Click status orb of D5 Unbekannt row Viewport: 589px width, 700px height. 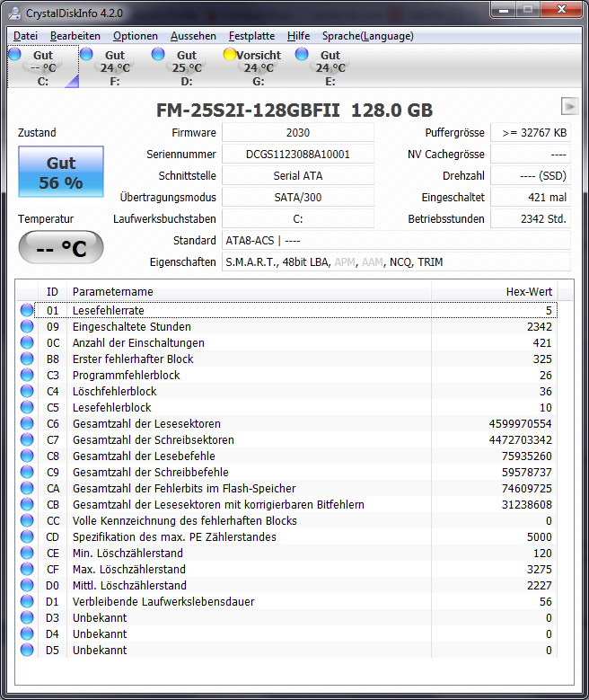pyautogui.click(x=27, y=650)
